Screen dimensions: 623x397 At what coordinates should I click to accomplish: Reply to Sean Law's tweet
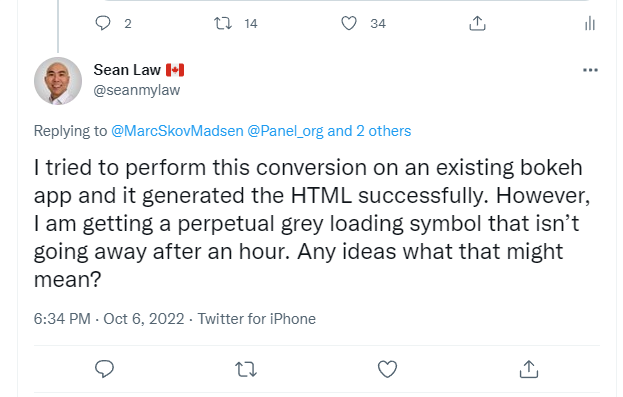pos(104,369)
